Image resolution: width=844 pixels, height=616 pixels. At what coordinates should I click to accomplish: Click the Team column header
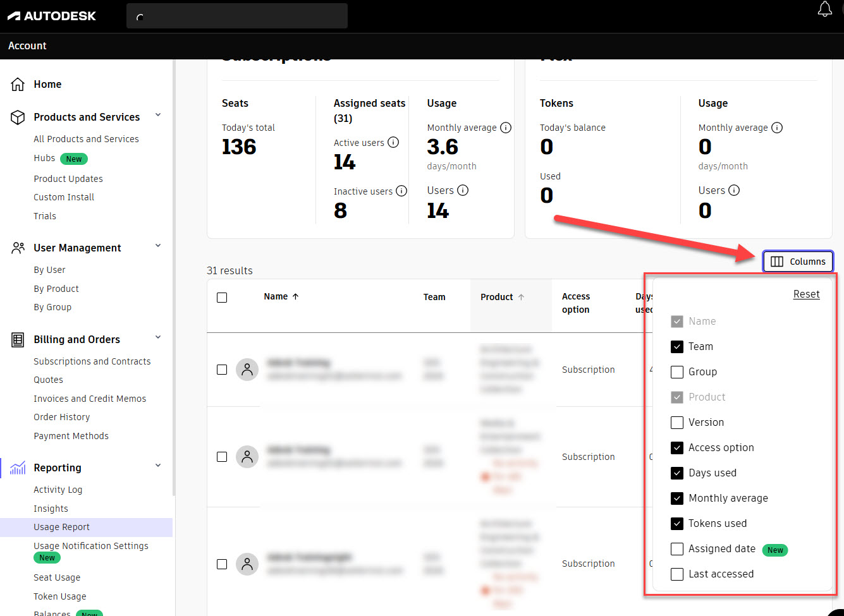[x=434, y=297]
